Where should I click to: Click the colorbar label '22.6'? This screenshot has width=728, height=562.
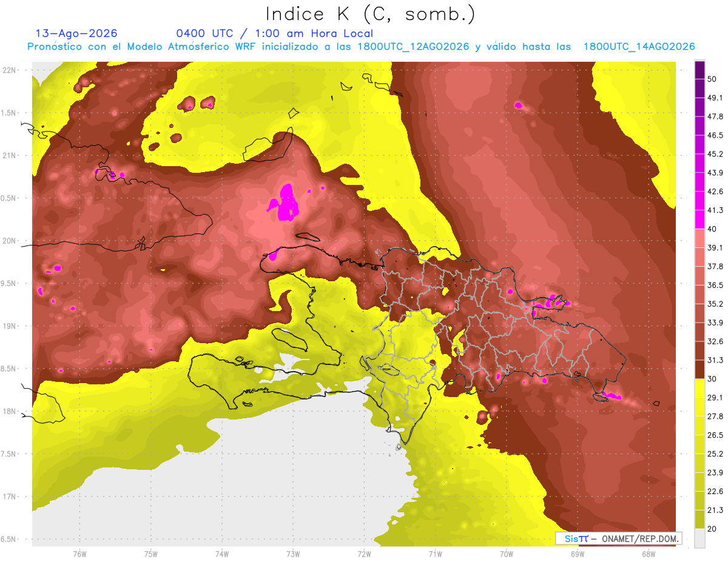pyautogui.click(x=715, y=491)
